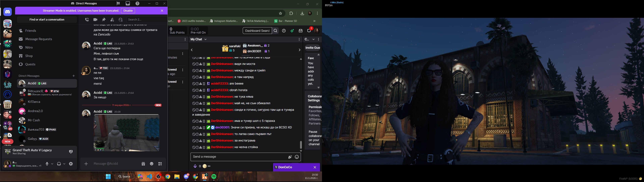Open Friends in Discord sidebar
The width and height of the screenshot is (644, 182).
click(47, 31)
